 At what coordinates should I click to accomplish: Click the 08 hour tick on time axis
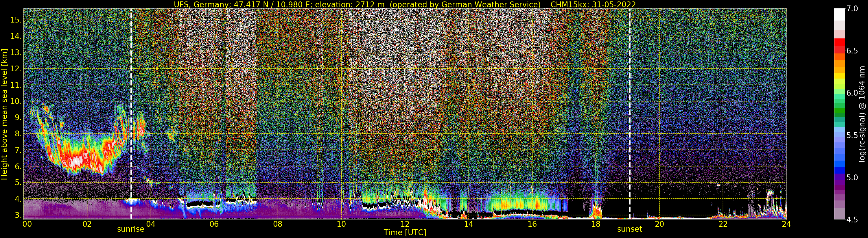278,224
